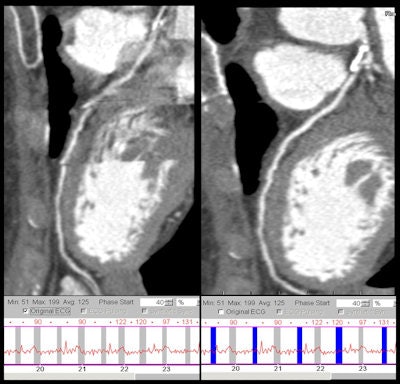Uncheck Original ECG in the left panel

(26, 311)
